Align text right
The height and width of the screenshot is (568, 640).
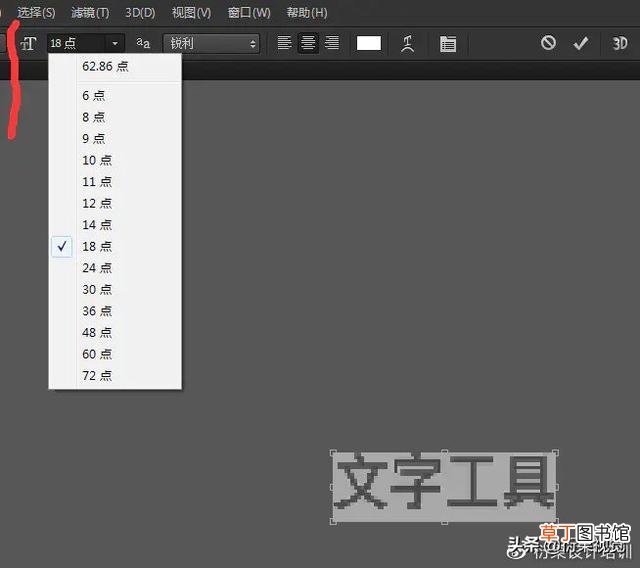coord(332,42)
